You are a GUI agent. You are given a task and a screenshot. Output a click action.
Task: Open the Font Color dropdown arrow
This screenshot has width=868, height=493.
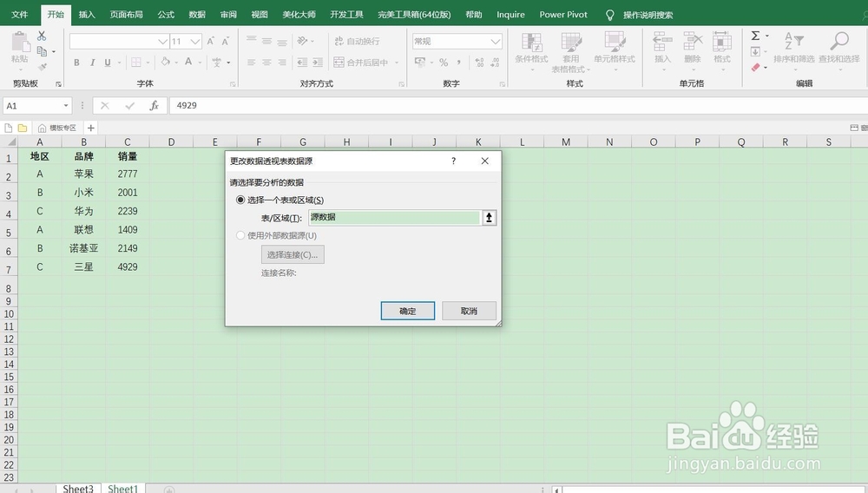[200, 62]
